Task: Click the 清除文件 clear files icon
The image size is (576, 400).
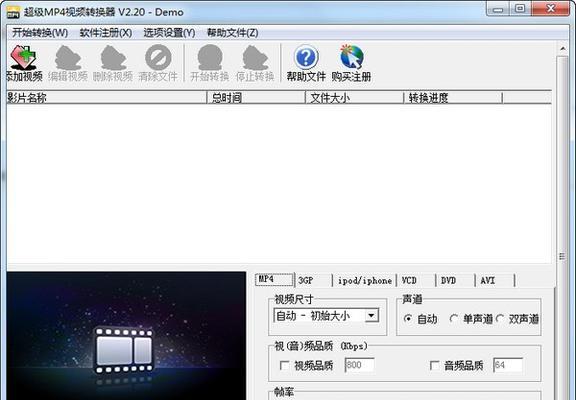Action: [158, 57]
